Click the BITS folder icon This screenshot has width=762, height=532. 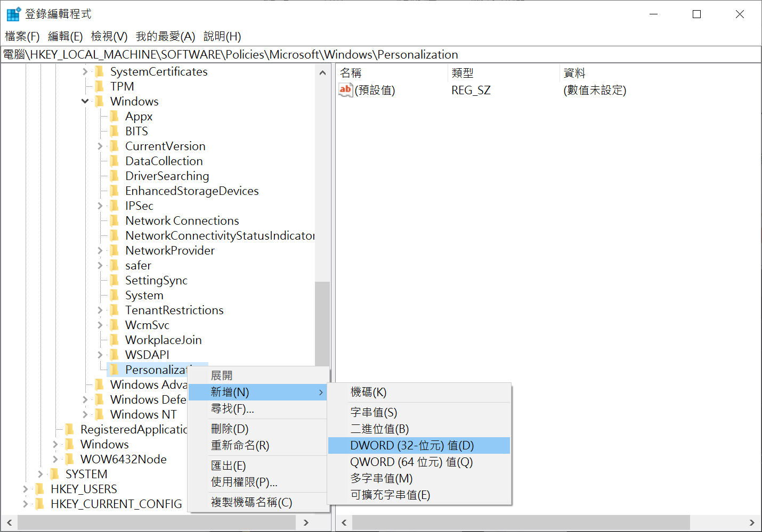point(115,131)
